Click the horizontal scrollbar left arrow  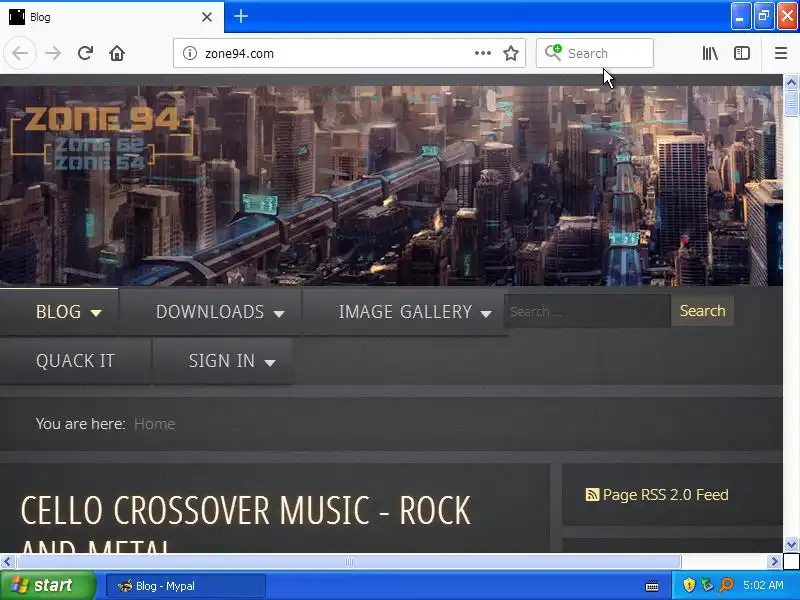tap(7, 562)
